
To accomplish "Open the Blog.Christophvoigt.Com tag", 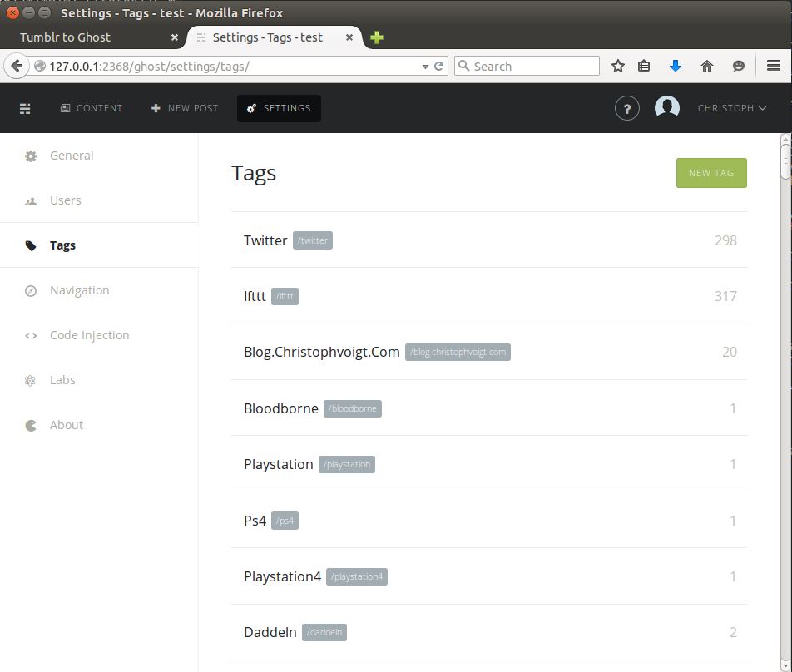I will (322, 352).
